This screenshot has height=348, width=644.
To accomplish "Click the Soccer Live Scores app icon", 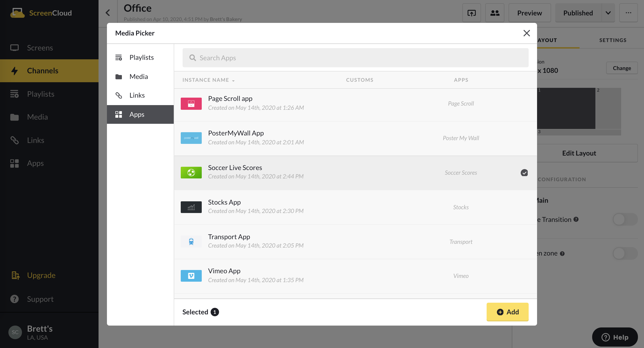I will tap(191, 173).
